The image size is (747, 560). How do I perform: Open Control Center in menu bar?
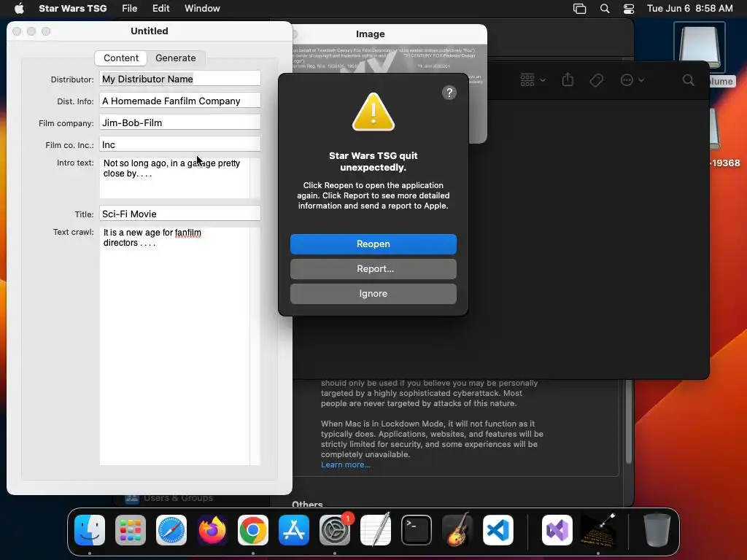(629, 9)
